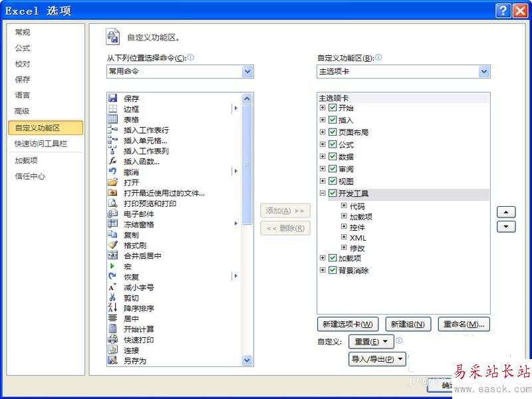The height and width of the screenshot is (399, 532).
Task: Click the 新建选项卡 button
Action: pyautogui.click(x=348, y=325)
